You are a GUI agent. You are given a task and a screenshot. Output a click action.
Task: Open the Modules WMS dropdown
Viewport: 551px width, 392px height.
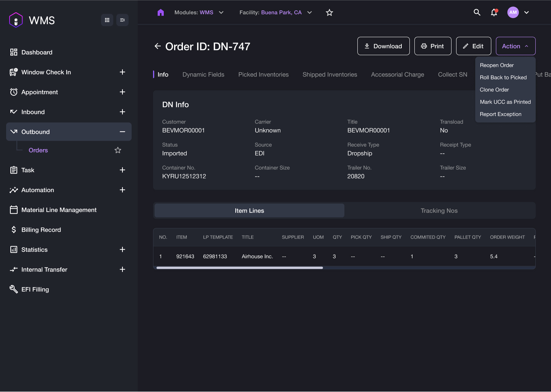tap(199, 13)
